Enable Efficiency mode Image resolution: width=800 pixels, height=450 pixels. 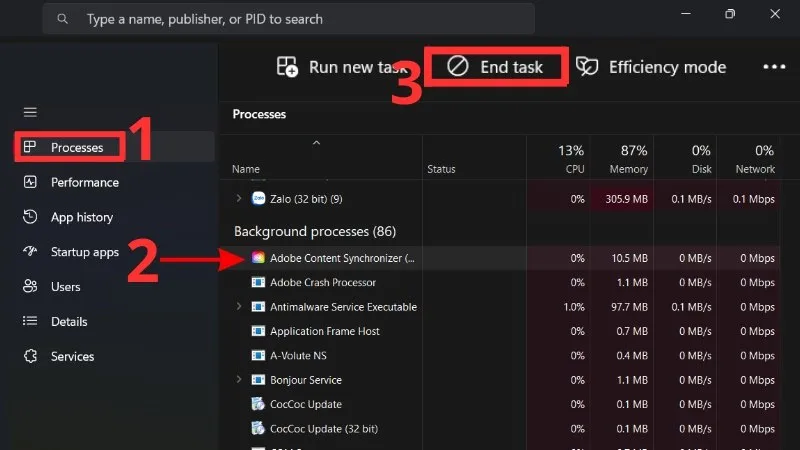pyautogui.click(x=651, y=67)
